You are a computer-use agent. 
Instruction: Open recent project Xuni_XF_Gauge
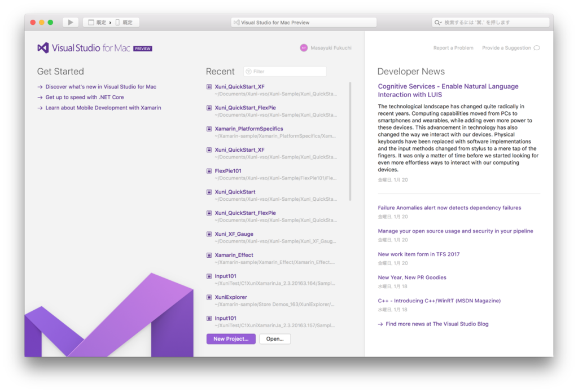coord(234,234)
